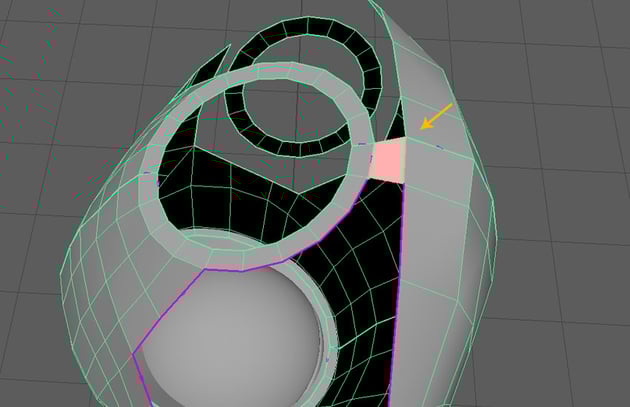The width and height of the screenshot is (630, 407).
Task: Select the pink highlighted face
Action: [387, 161]
